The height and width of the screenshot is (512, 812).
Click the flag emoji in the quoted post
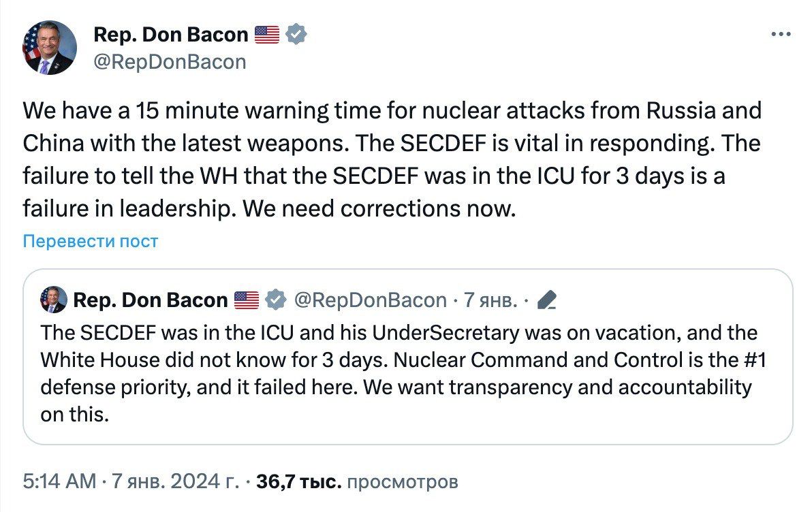click(247, 300)
